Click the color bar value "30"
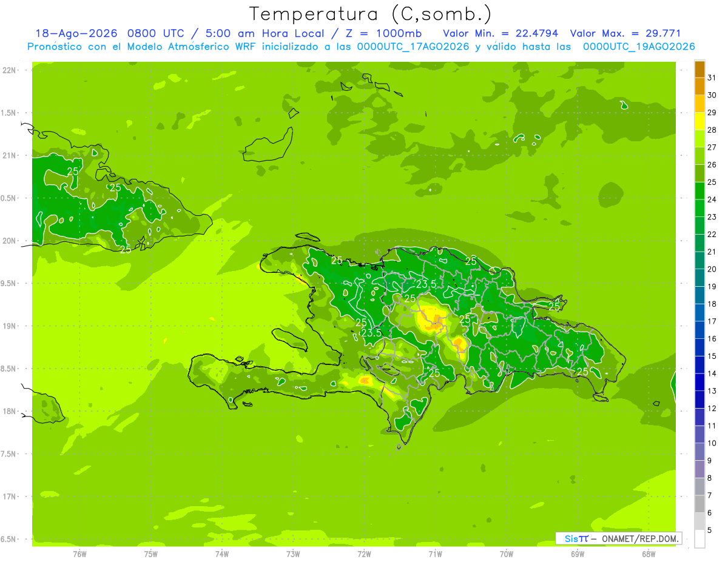The width and height of the screenshot is (728, 562). coord(712,95)
